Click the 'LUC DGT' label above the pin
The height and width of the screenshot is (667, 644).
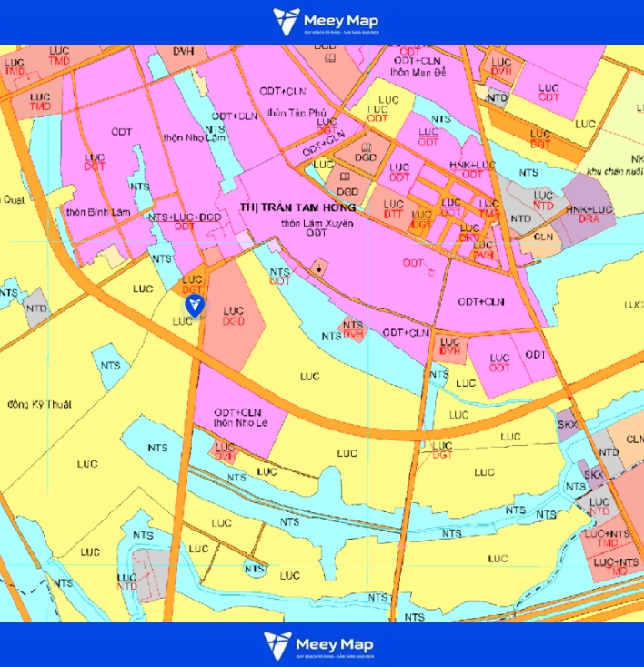point(192,284)
